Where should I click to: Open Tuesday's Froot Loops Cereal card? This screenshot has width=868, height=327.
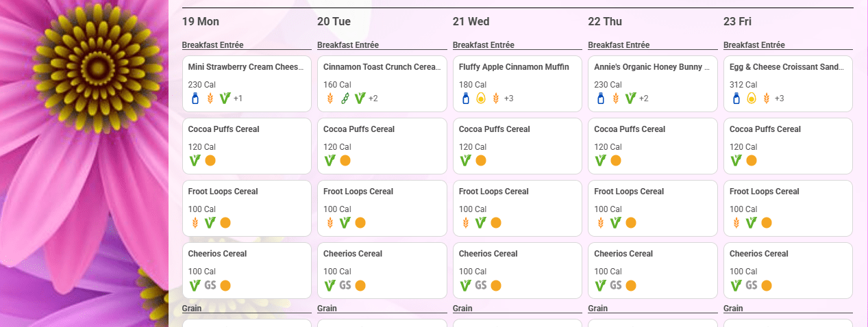pyautogui.click(x=382, y=208)
